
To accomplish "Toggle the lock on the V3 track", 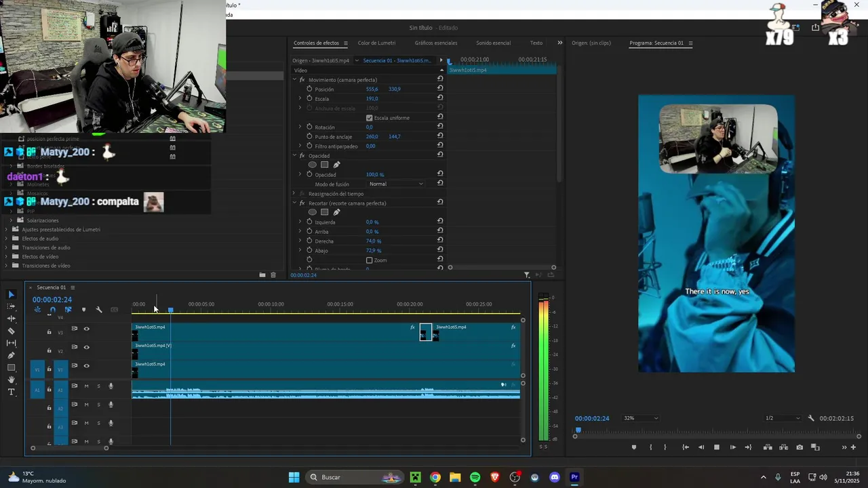I will click(x=49, y=332).
